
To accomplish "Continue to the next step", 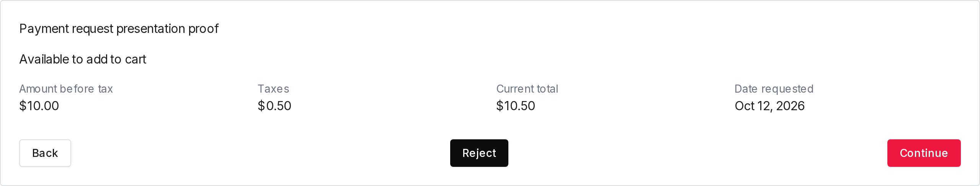I will [924, 153].
